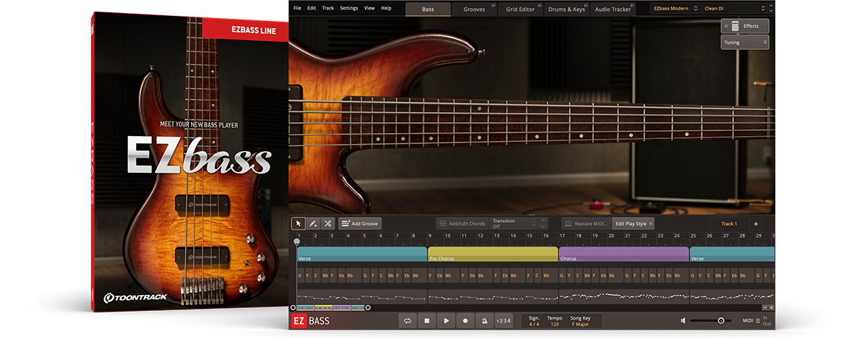
Task: Switch to the Grooves tab
Action: point(475,9)
